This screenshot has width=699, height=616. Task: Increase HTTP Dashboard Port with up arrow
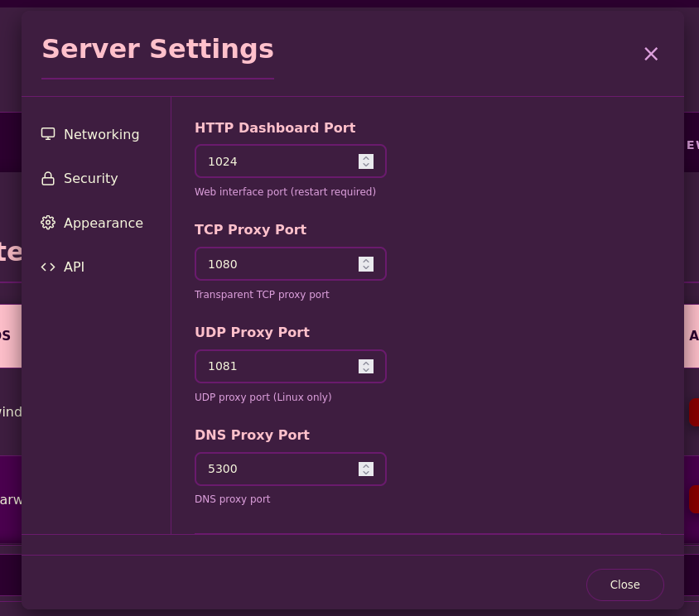pos(366,157)
